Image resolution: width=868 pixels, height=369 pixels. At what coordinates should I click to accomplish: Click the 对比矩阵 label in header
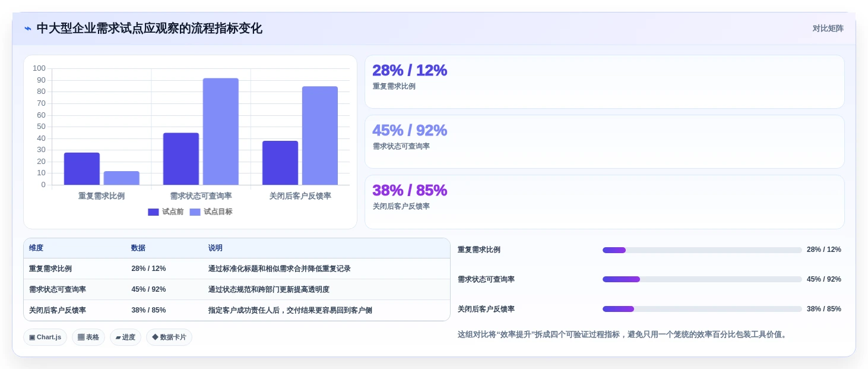(828, 29)
